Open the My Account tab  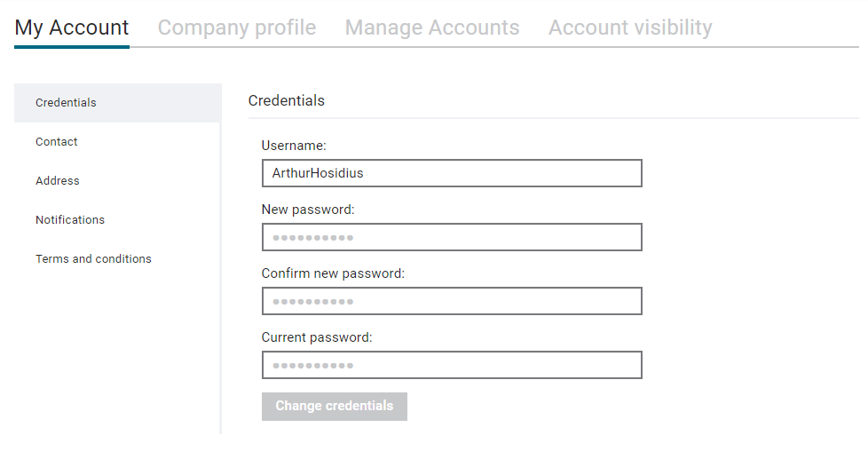[x=71, y=28]
